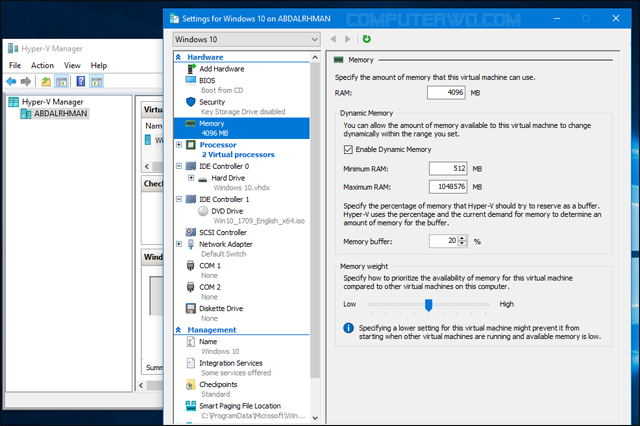The width and height of the screenshot is (640, 426).
Task: Select the Memory chip icon in the tree
Action: [190, 123]
